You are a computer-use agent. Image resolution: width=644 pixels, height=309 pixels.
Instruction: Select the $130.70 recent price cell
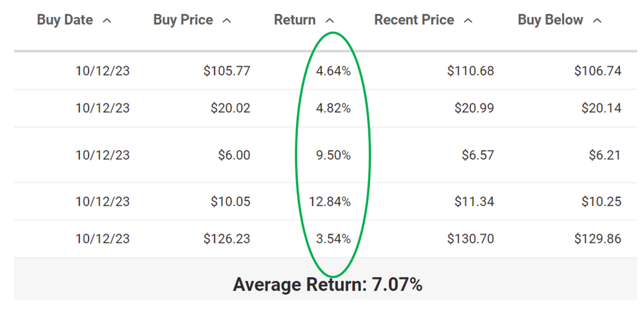click(470, 239)
